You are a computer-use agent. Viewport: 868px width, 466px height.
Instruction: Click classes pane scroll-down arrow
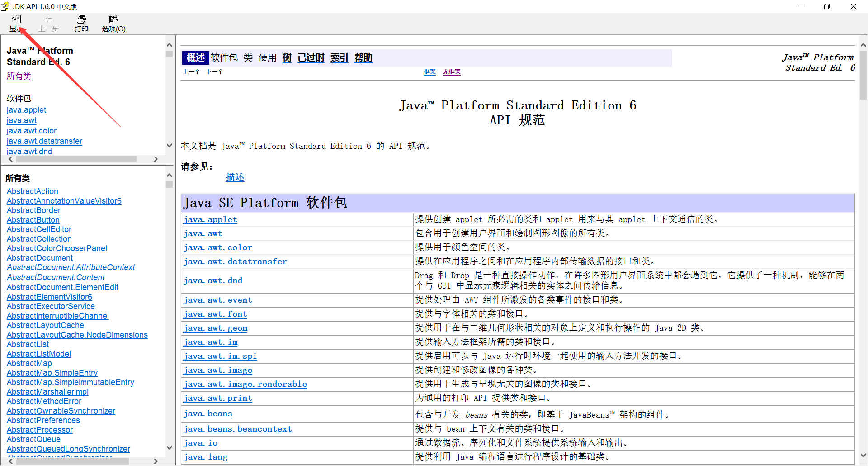coord(169,448)
